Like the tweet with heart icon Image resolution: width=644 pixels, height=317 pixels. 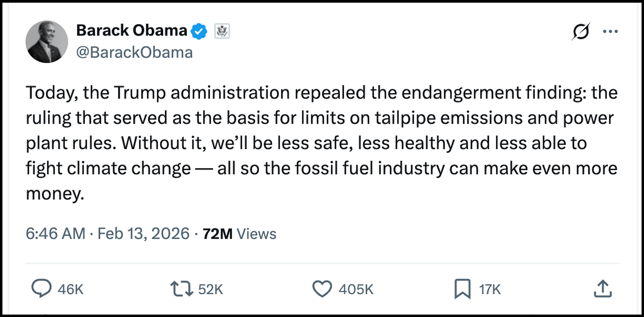(322, 289)
